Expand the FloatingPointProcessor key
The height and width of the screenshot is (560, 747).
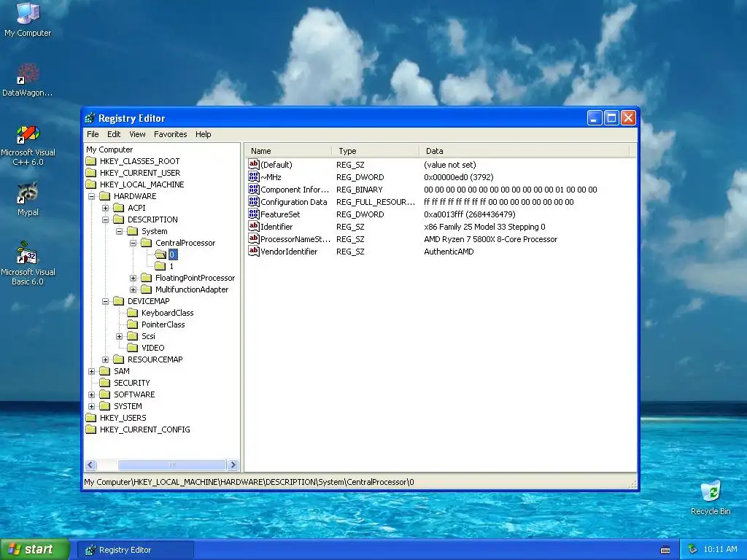(x=133, y=278)
